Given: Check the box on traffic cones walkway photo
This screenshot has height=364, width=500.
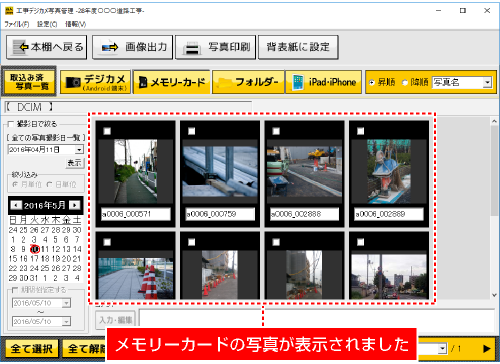Looking at the screenshot, I should [107, 242].
